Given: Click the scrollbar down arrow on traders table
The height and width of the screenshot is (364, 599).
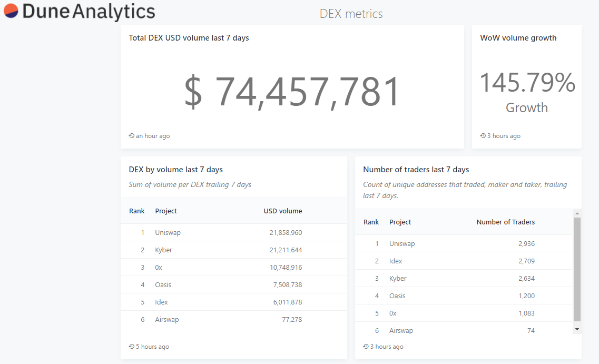Looking at the screenshot, I should [577, 328].
